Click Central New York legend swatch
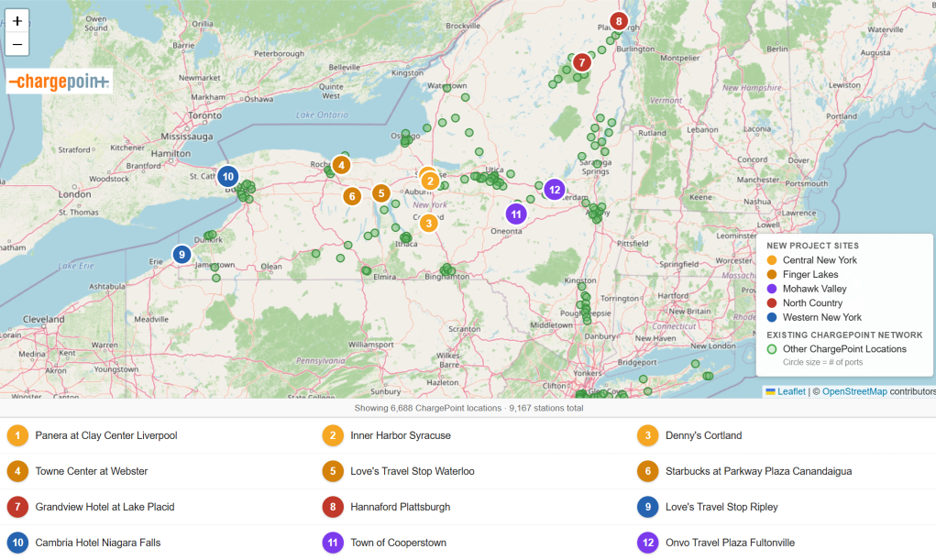Viewport: 936px width, 560px height. pos(772,260)
